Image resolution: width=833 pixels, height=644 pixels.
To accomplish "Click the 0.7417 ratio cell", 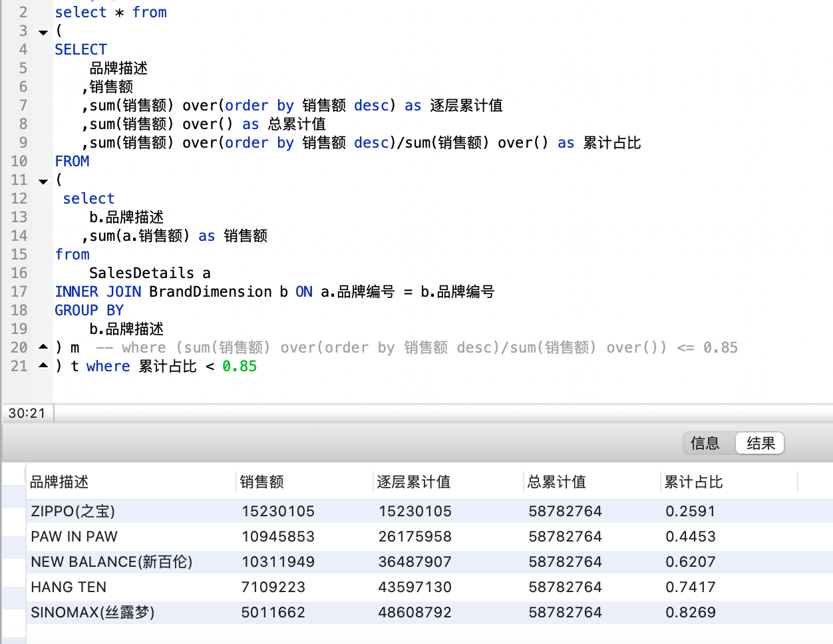I will [x=691, y=587].
